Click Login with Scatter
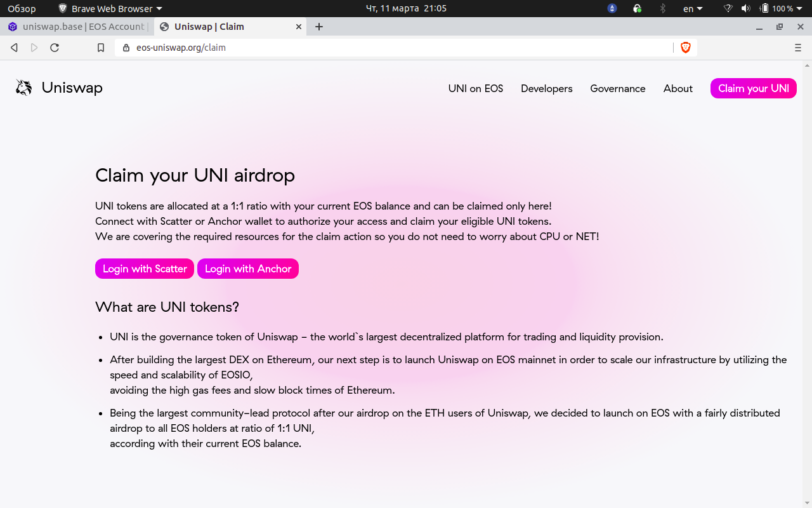 [x=145, y=269]
